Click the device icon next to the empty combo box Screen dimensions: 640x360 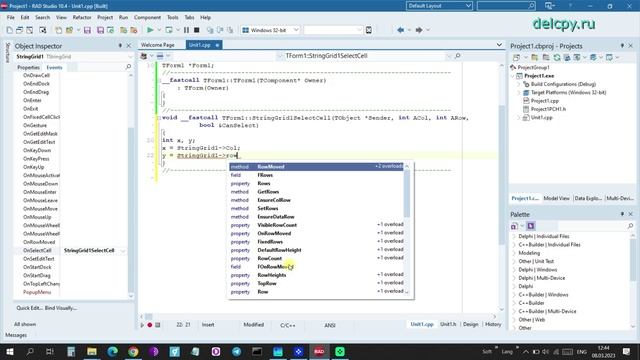tap(369, 30)
